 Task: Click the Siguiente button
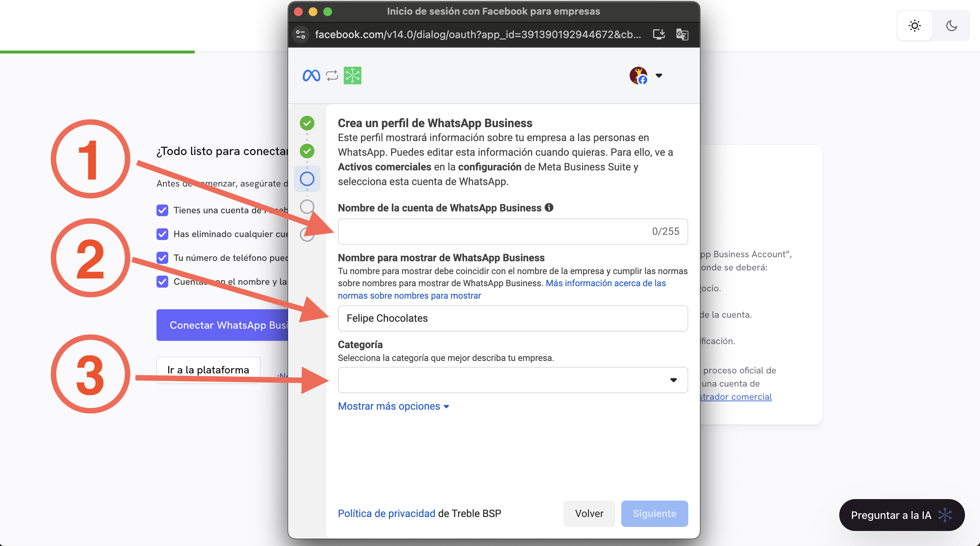click(x=654, y=514)
